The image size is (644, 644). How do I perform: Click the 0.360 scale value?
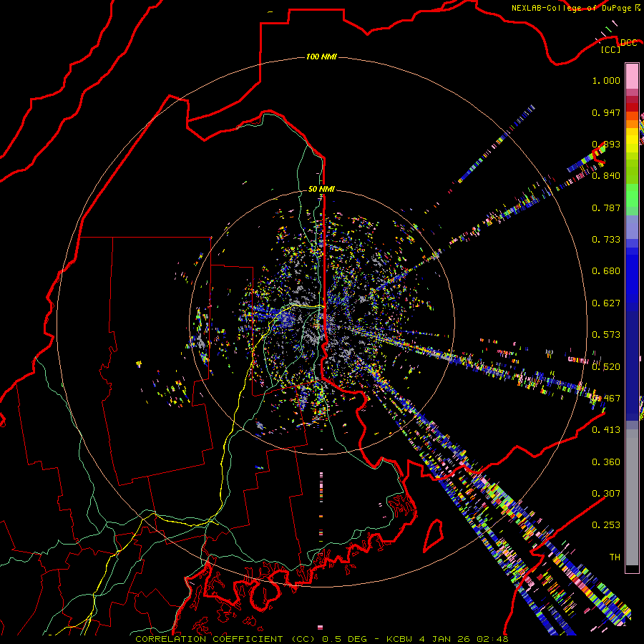[x=606, y=462]
